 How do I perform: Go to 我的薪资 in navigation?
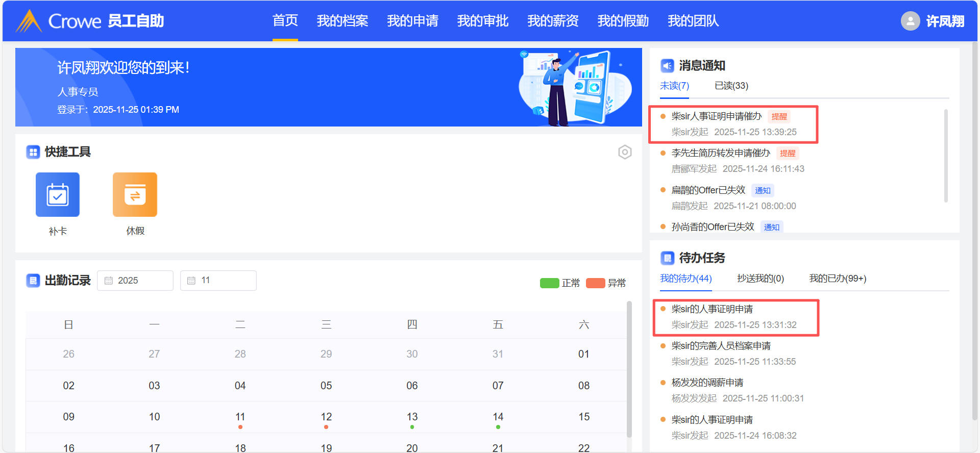tap(553, 21)
